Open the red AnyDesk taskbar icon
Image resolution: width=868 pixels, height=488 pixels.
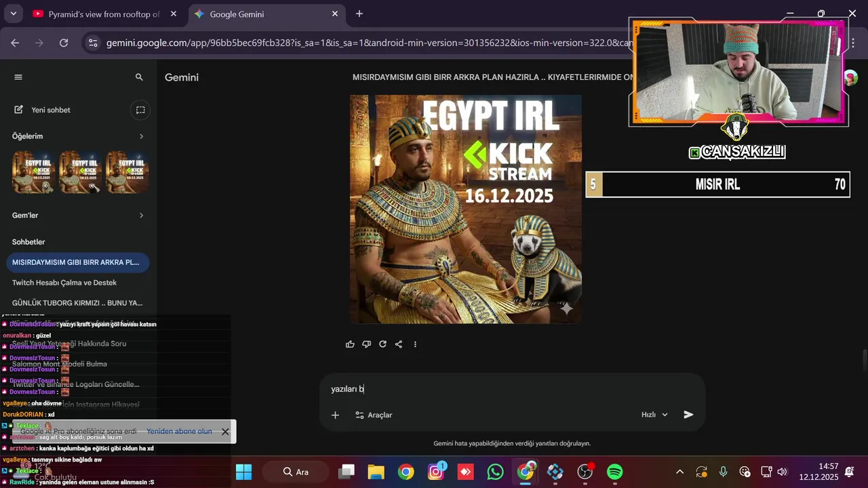tap(466, 472)
